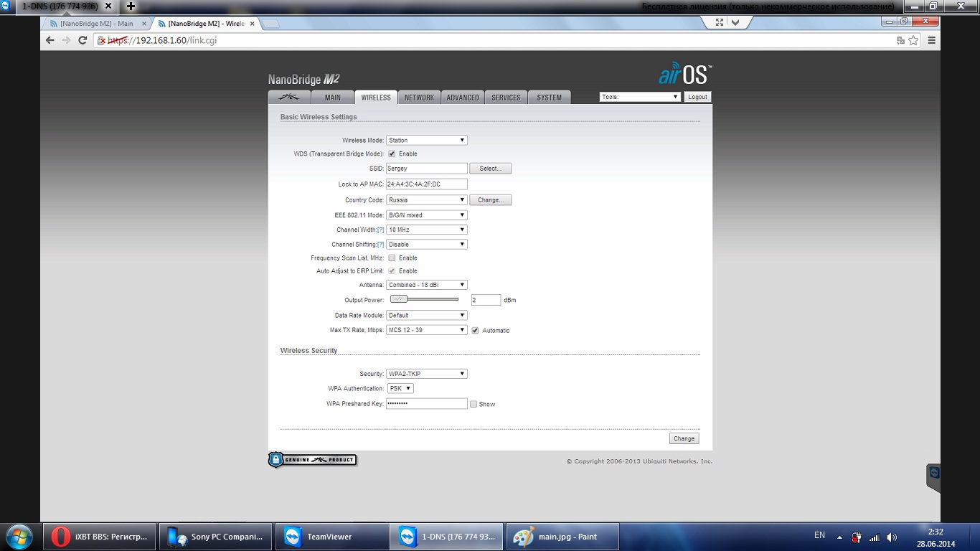Open Sony PC Companion from taskbar
Viewport: 980px width, 551px height.
point(215,536)
